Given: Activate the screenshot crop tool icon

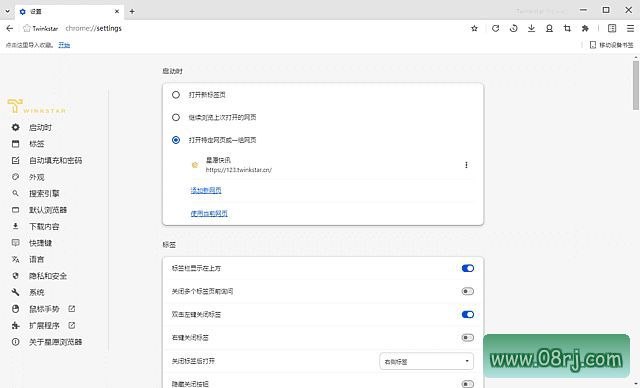Looking at the screenshot, I should [x=567, y=29].
